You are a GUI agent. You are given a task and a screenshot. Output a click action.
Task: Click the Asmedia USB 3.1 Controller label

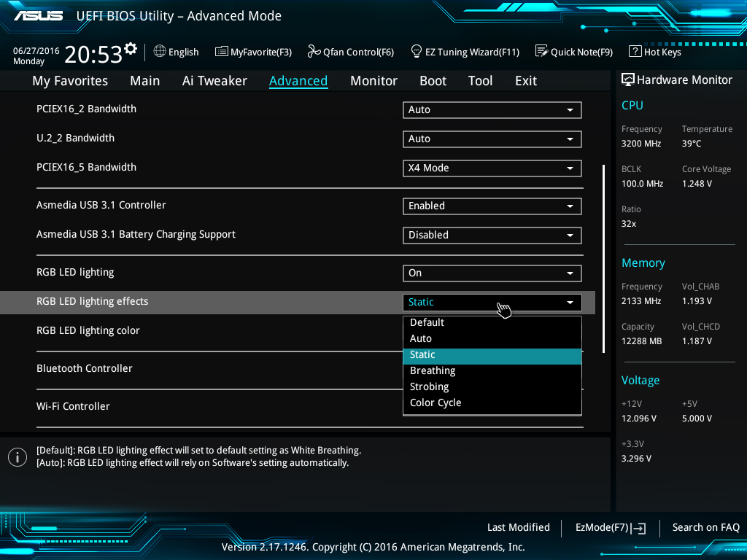pos(101,205)
